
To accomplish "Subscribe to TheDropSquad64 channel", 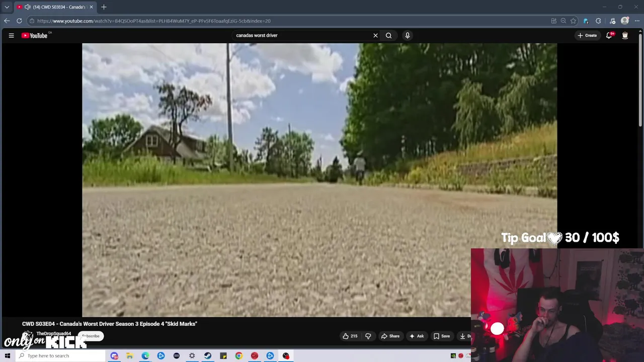I will pos(92,336).
